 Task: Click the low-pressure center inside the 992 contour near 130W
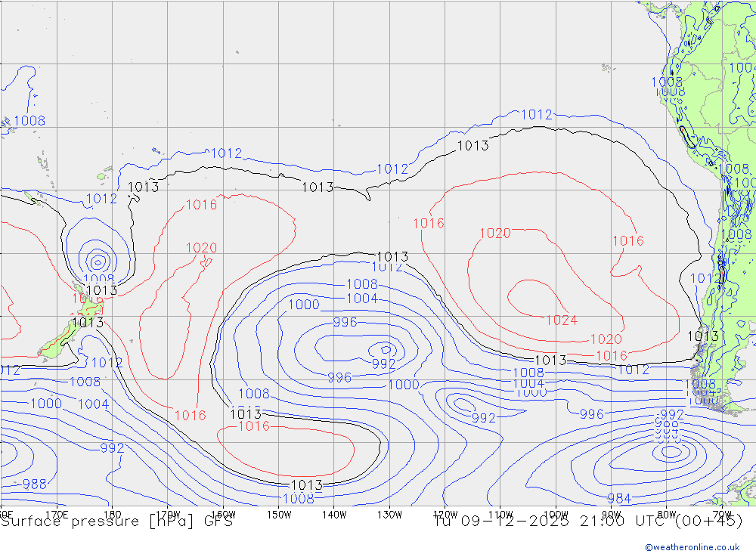(386, 349)
